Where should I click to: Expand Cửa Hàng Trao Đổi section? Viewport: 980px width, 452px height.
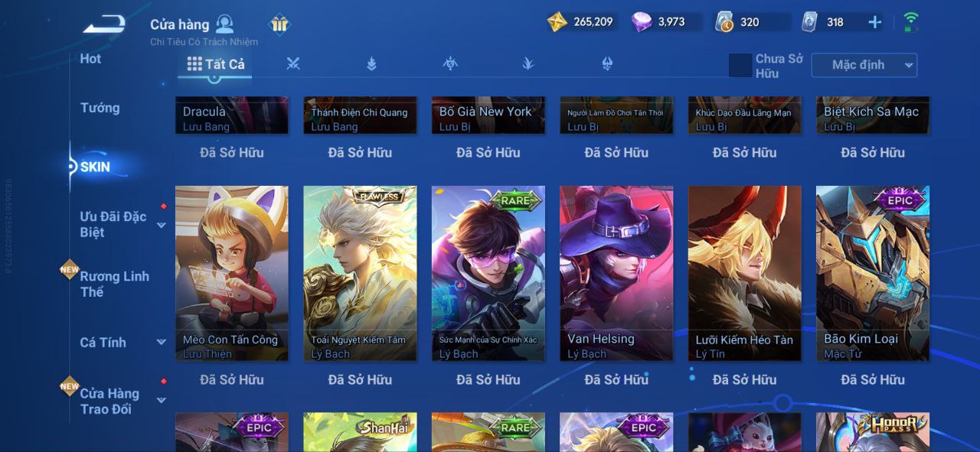point(162,400)
